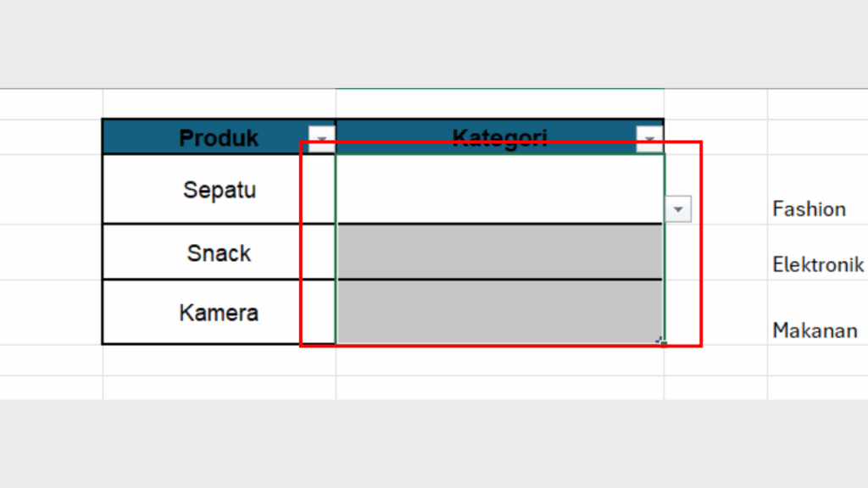Select the cell containing Snack
Viewport: 868px width, 488px height.
(219, 252)
